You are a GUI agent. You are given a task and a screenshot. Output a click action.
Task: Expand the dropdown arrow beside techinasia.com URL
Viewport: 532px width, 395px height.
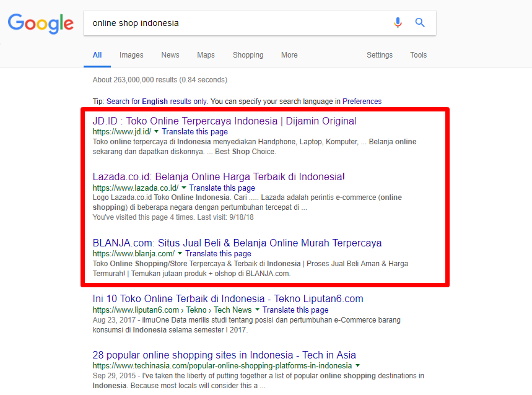click(357, 366)
